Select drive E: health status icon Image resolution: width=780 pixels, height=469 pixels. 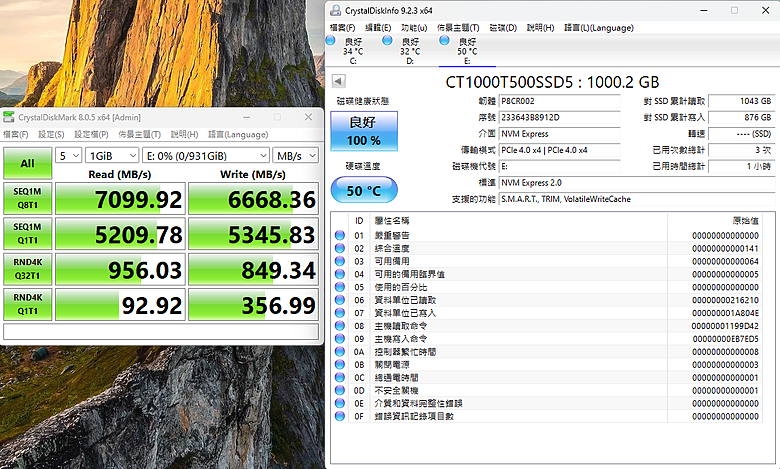(x=444, y=41)
